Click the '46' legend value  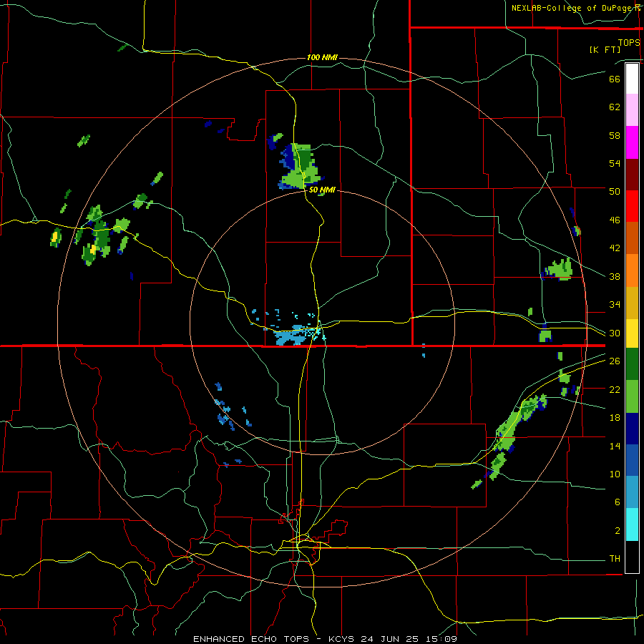pyautogui.click(x=615, y=220)
